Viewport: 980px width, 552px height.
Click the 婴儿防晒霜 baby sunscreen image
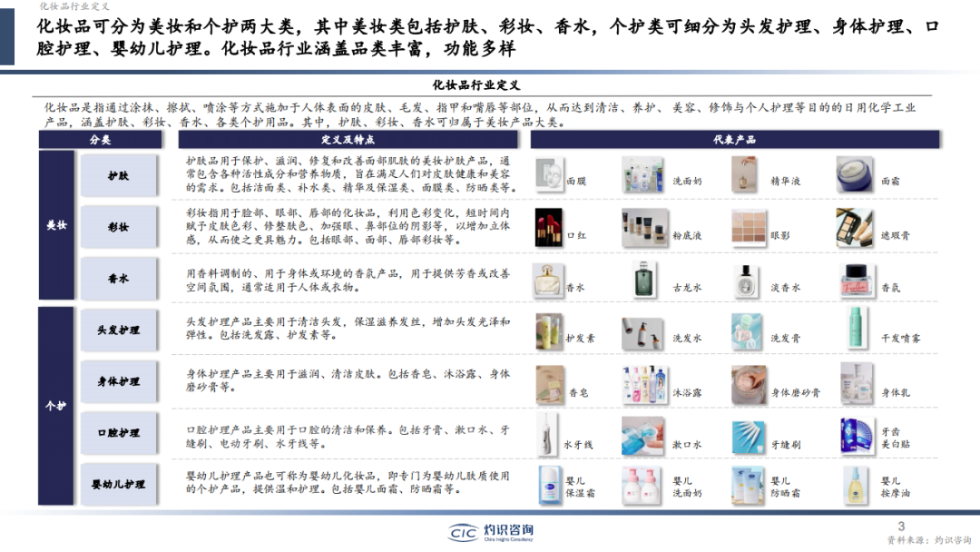[747, 484]
